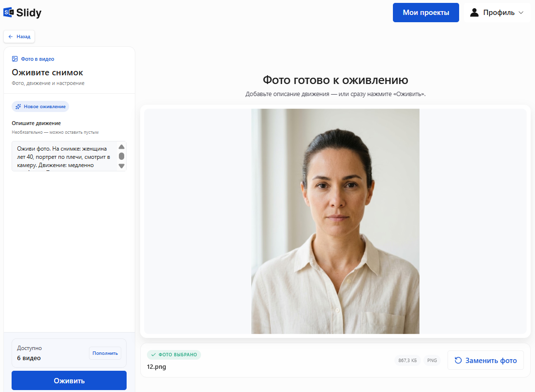Click the scroll up arrow in description box

click(x=121, y=147)
